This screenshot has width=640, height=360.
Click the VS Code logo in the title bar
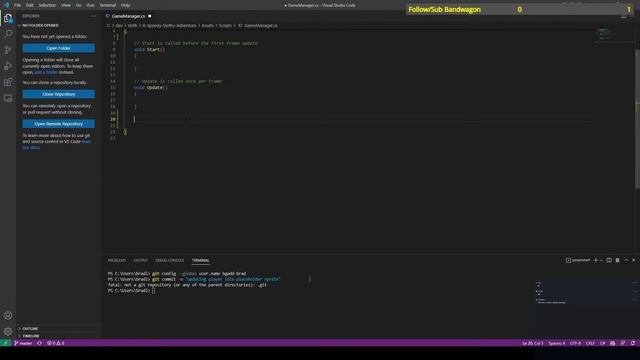6,5
